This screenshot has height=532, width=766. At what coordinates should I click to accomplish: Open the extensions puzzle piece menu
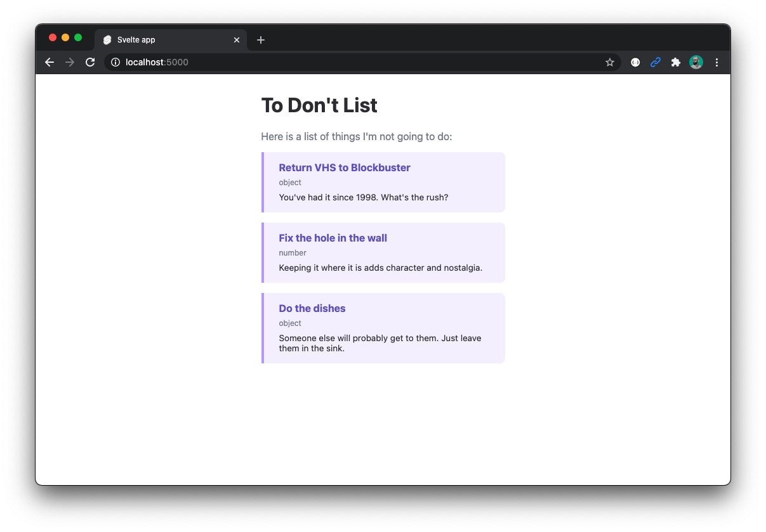[x=675, y=62]
